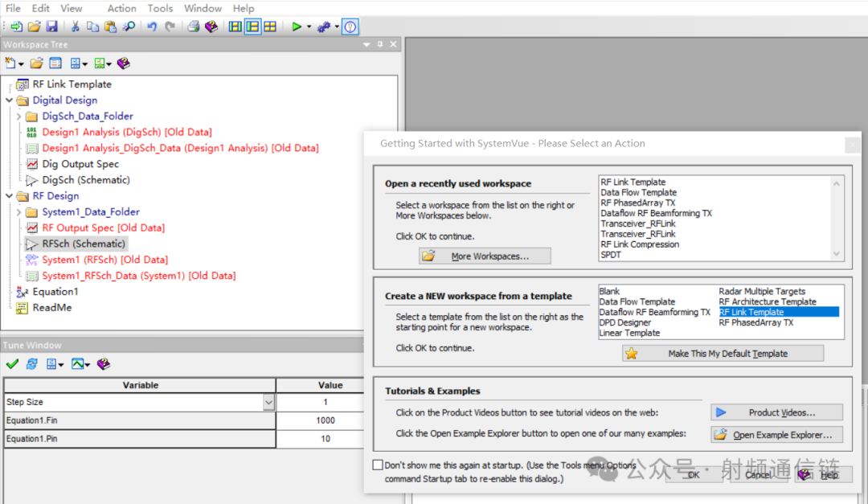Select RF Link Template in template list
The height and width of the screenshot is (504, 868).
coord(778,313)
